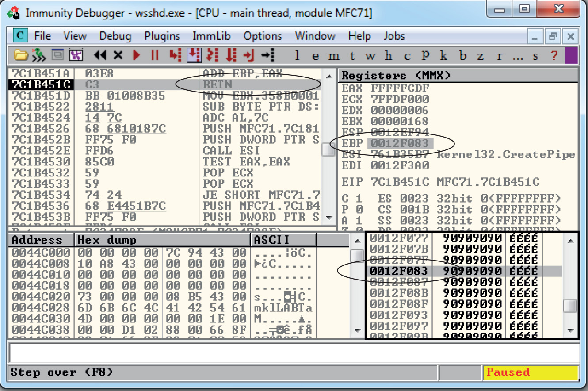Pause execution with the red pause icon
Image resolution: width=588 pixels, height=391 pixels.
click(154, 55)
